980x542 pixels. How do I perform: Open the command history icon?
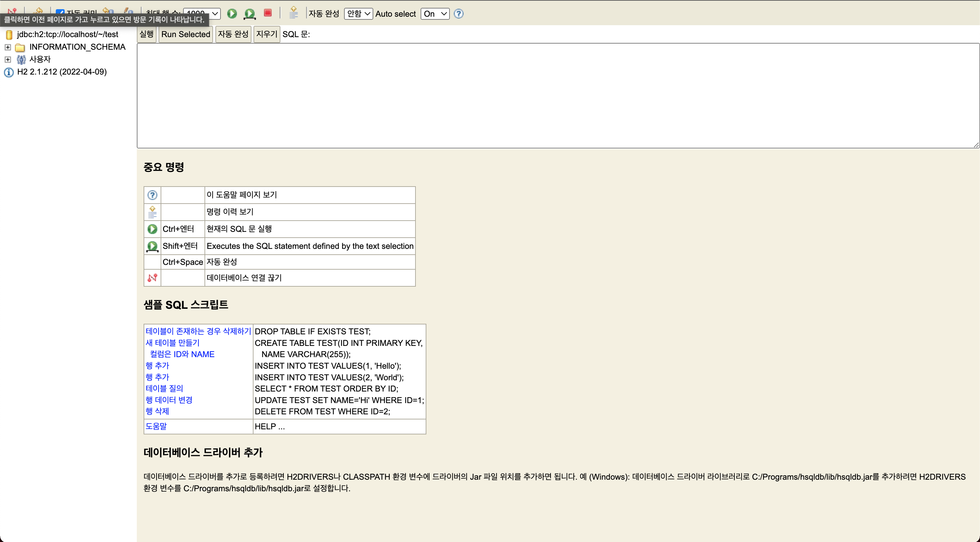click(x=293, y=13)
